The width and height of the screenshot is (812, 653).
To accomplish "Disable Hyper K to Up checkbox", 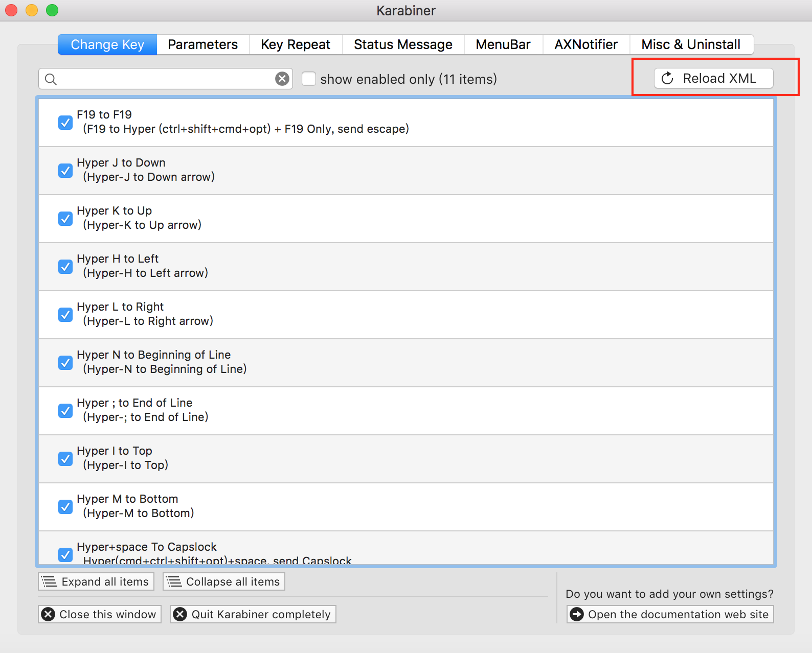I will click(65, 219).
